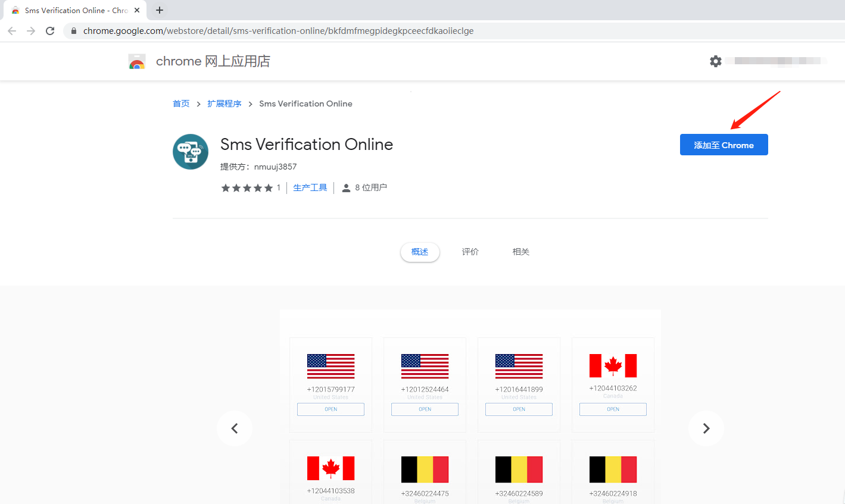The image size is (845, 504).
Task: Show next screenshot with right chevron
Action: [706, 428]
